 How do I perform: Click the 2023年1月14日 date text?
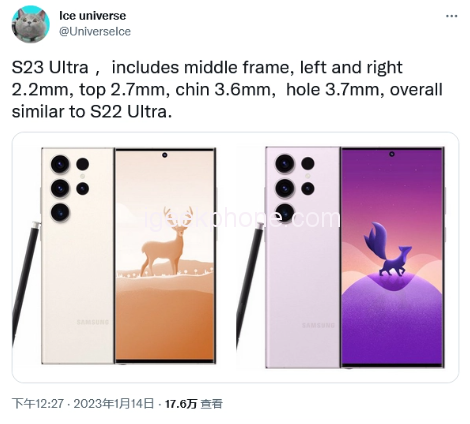114,404
